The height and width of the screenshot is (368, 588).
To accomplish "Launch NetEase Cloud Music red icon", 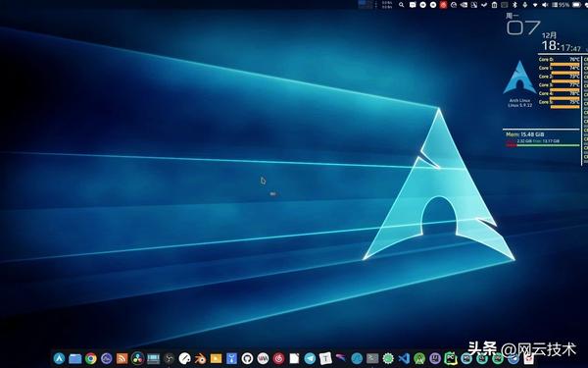I will pos(278,358).
